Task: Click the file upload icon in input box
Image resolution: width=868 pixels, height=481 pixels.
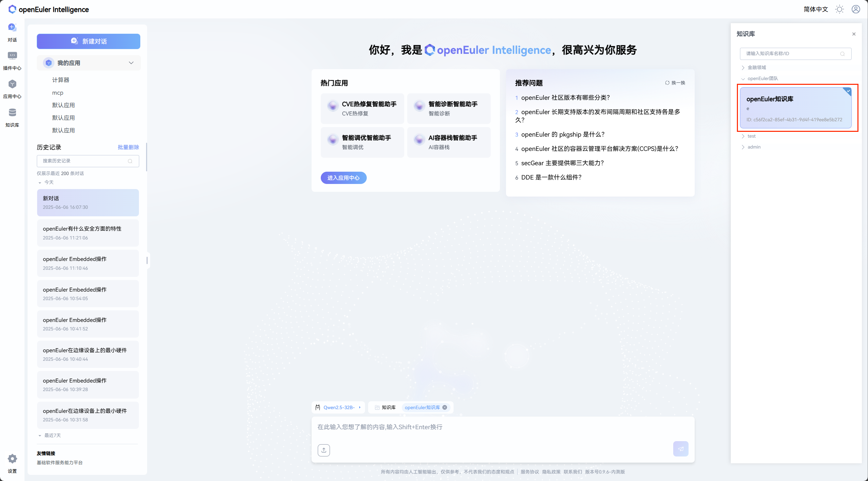Action: click(323, 450)
